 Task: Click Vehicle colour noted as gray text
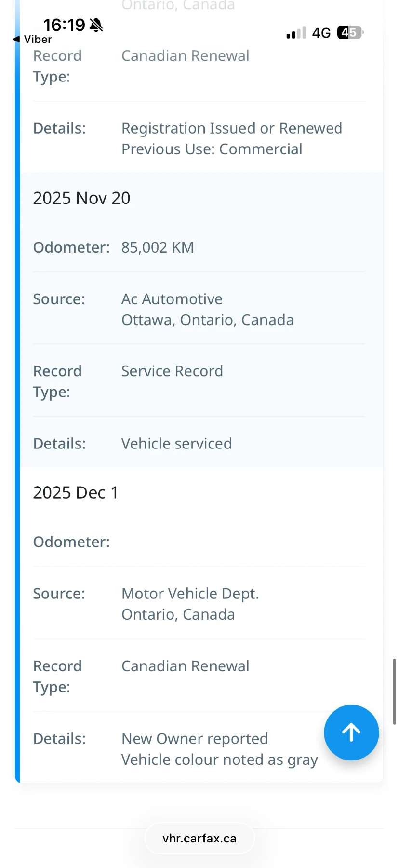coord(219,760)
